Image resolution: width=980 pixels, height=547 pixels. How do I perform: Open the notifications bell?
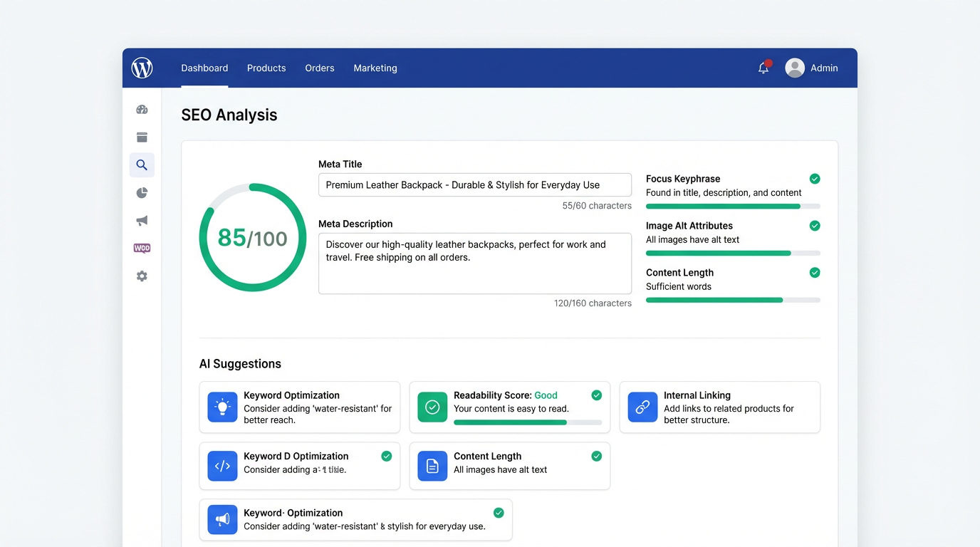pyautogui.click(x=763, y=68)
